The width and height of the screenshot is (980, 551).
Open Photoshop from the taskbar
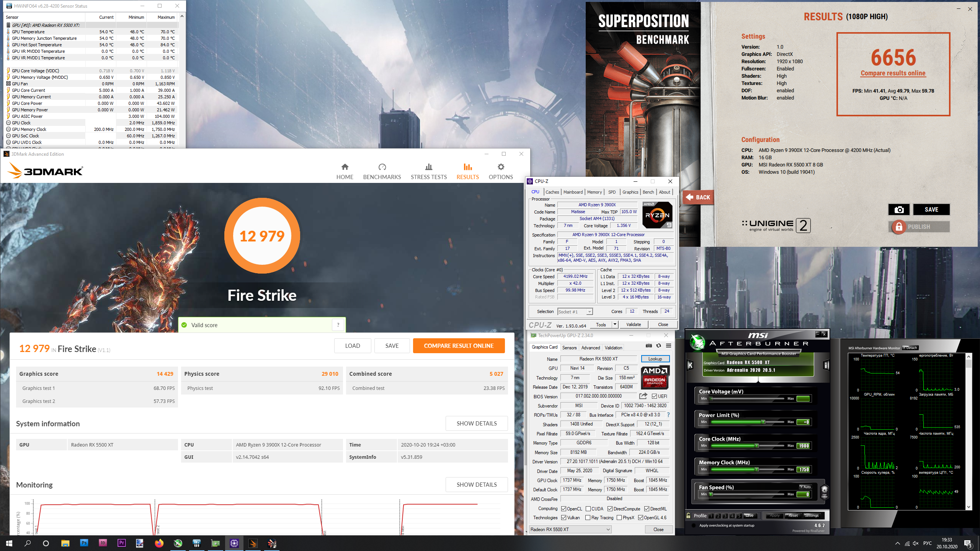pyautogui.click(x=84, y=543)
